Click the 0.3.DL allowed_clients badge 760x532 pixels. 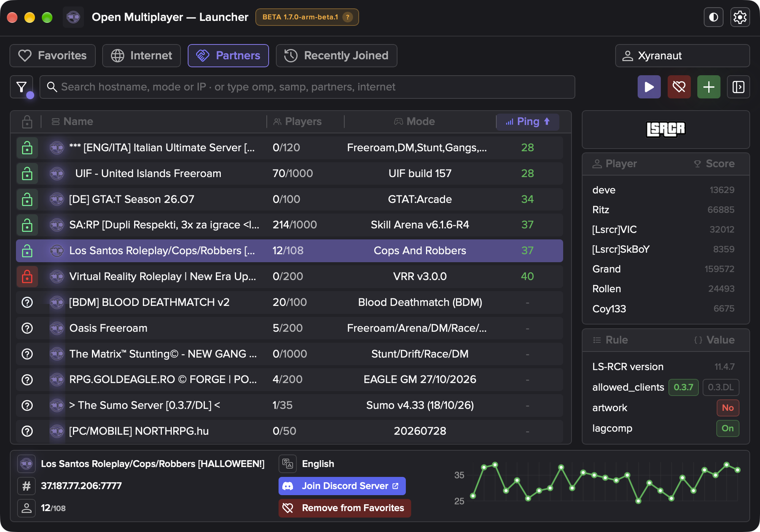(x=720, y=387)
